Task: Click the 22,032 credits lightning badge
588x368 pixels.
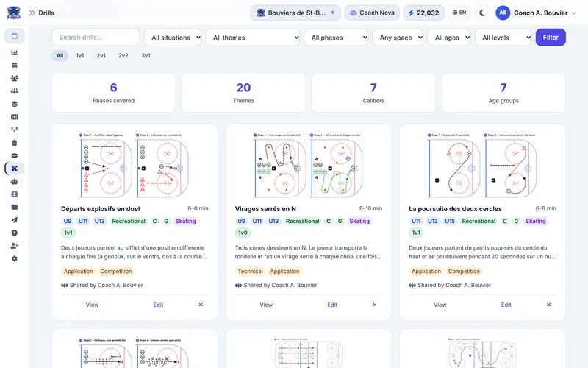Action: coord(424,13)
